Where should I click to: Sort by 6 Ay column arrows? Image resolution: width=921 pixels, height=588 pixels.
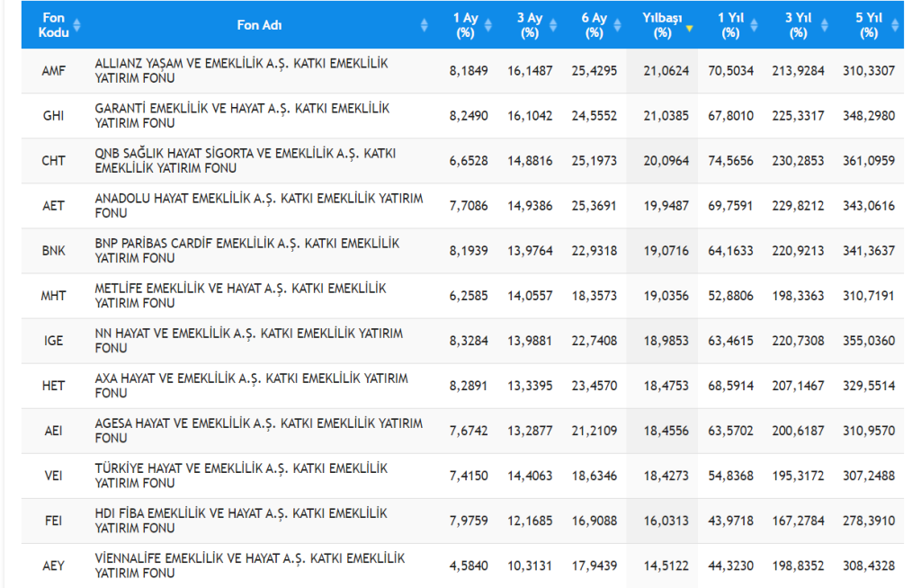tap(617, 26)
